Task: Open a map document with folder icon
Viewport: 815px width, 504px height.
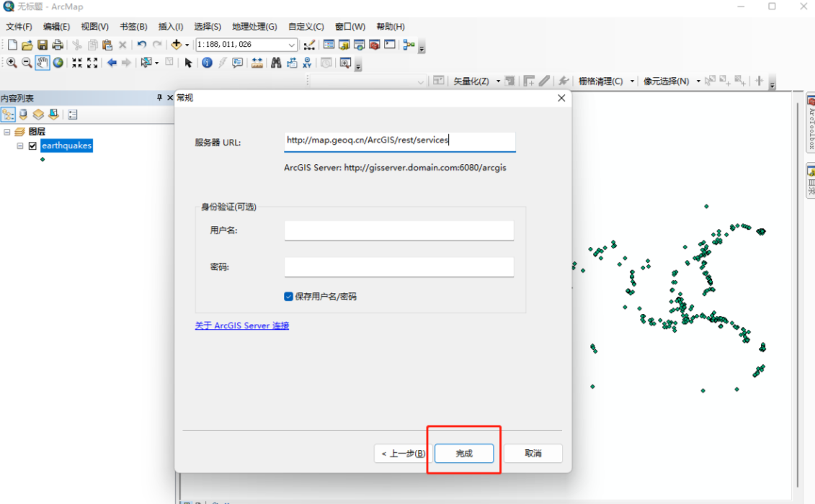Action: pyautogui.click(x=27, y=45)
